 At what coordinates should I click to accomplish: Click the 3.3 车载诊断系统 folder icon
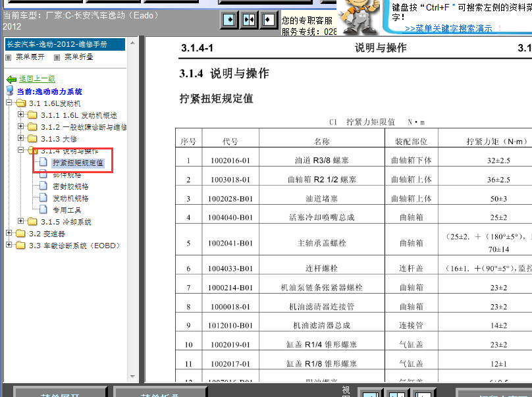coord(20,246)
